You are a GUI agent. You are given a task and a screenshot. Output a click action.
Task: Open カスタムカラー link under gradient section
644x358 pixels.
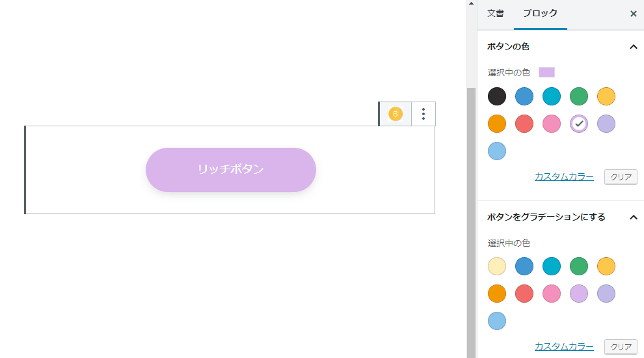pos(564,346)
